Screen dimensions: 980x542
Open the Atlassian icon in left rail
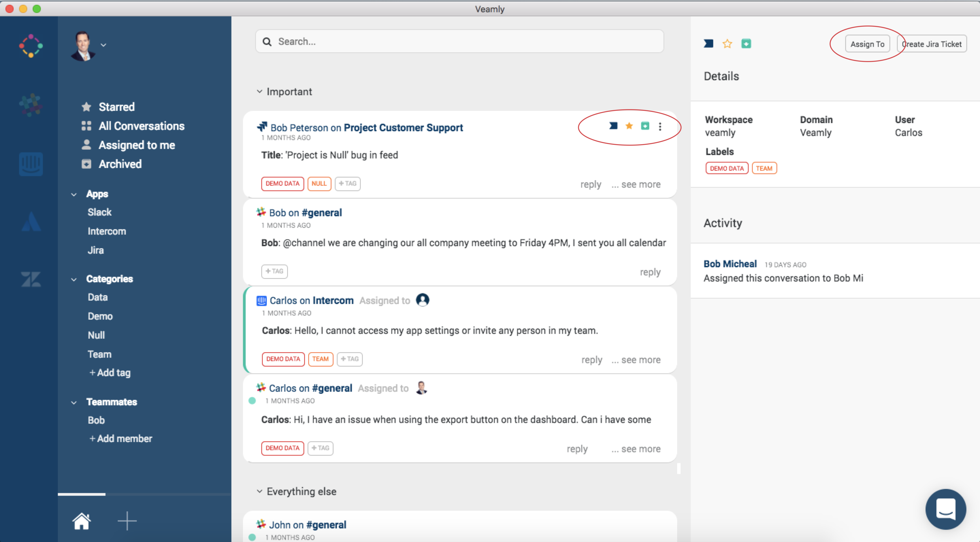(31, 222)
